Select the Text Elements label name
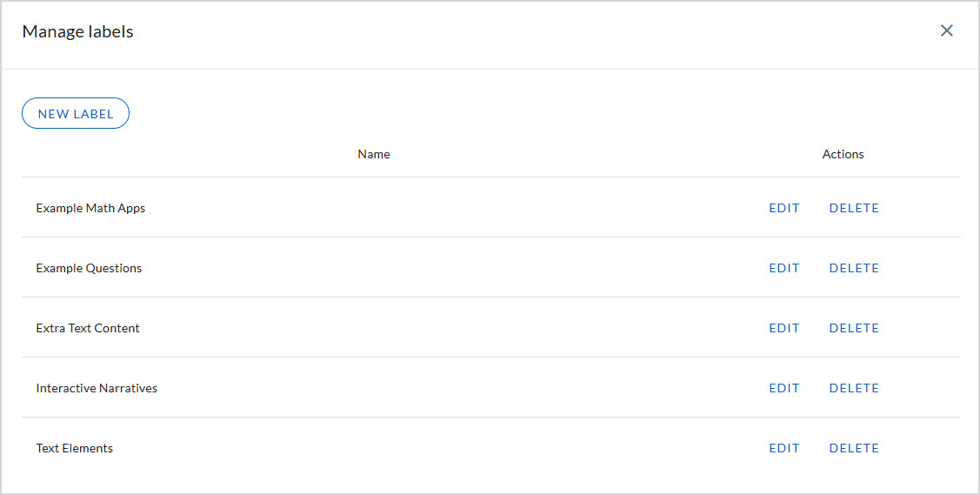Image resolution: width=980 pixels, height=495 pixels. pos(75,449)
